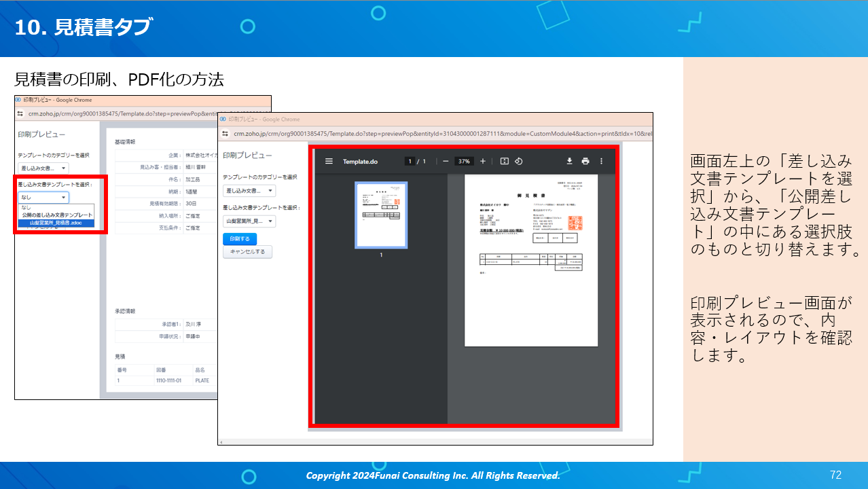Select 山梨営業所_見積書.zdoc option
This screenshot has width=868, height=489.
point(56,223)
